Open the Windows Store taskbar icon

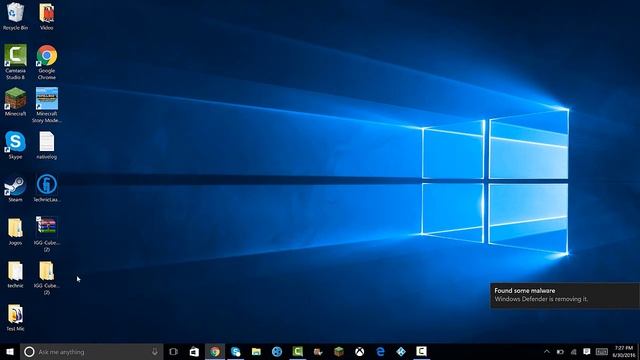click(194, 351)
